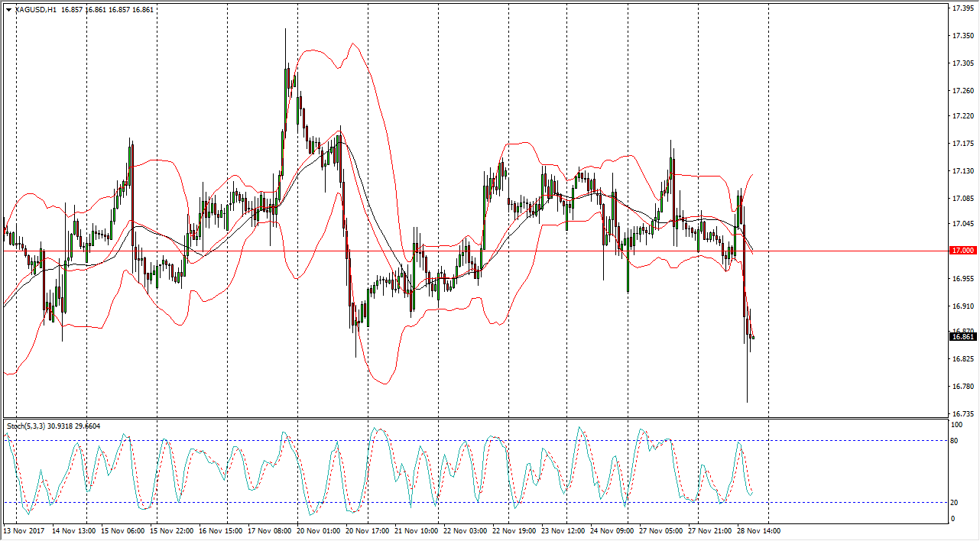Click the 16.735 price scale value
This screenshot has height=541, width=980.
pyautogui.click(x=962, y=414)
